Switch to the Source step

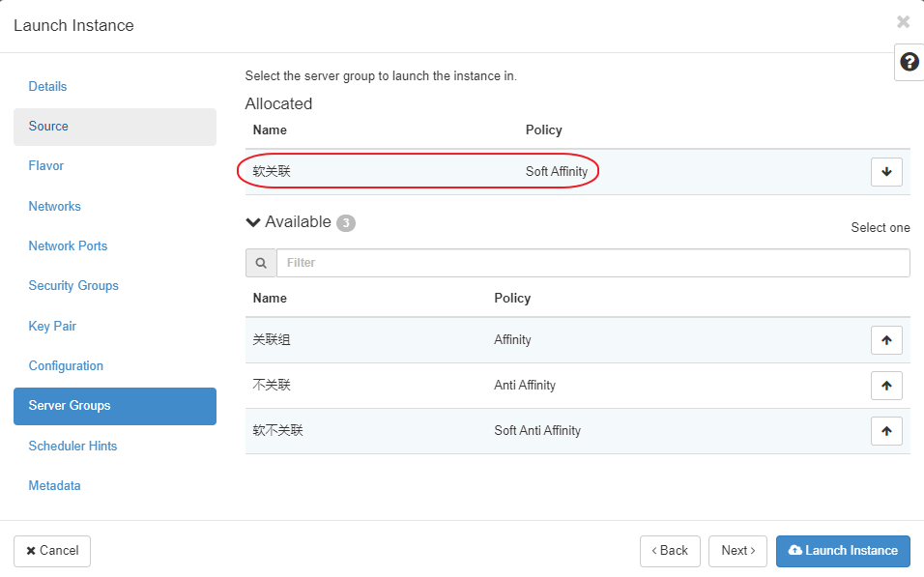49,127
